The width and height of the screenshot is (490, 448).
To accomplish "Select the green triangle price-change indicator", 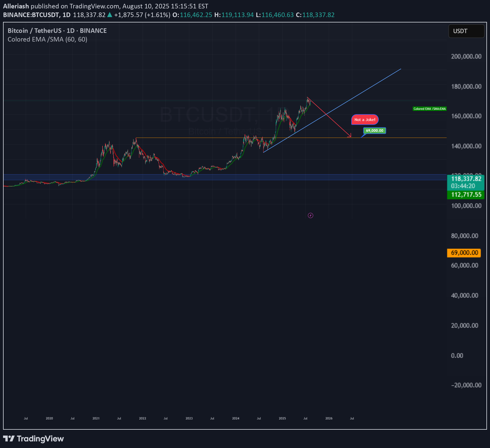I will tap(109, 15).
